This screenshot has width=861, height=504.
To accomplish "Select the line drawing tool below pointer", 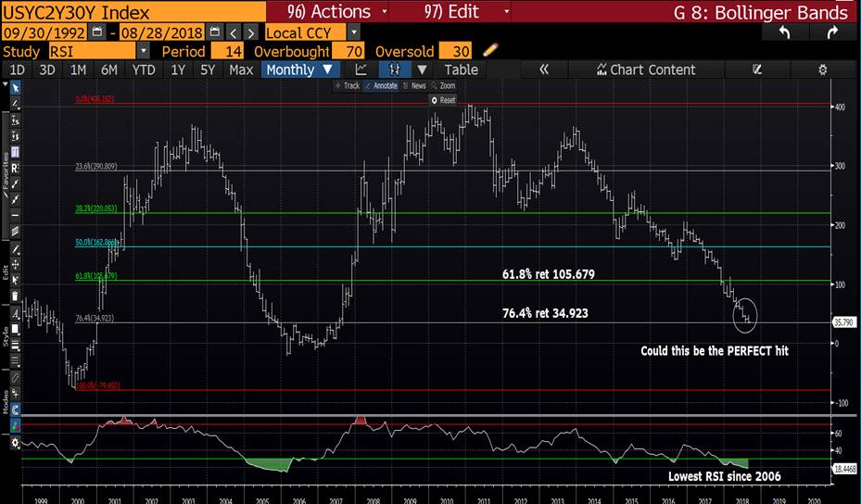I will point(16,104).
